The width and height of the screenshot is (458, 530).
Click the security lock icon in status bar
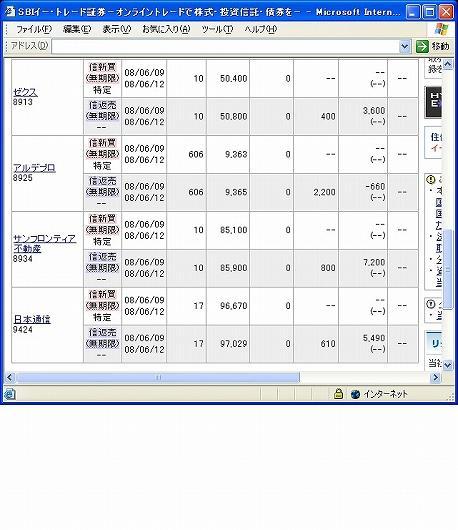(338, 393)
